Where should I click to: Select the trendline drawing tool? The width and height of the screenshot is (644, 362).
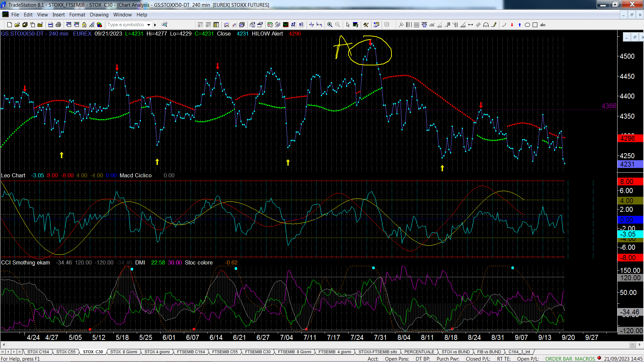pos(401,25)
